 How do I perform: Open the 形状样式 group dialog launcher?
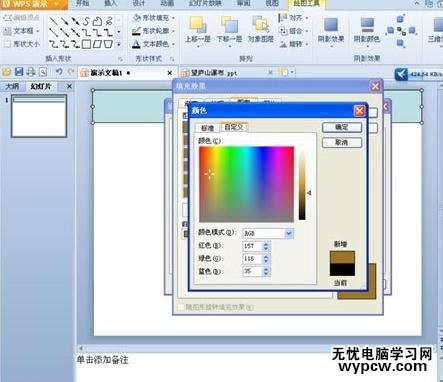(172, 59)
